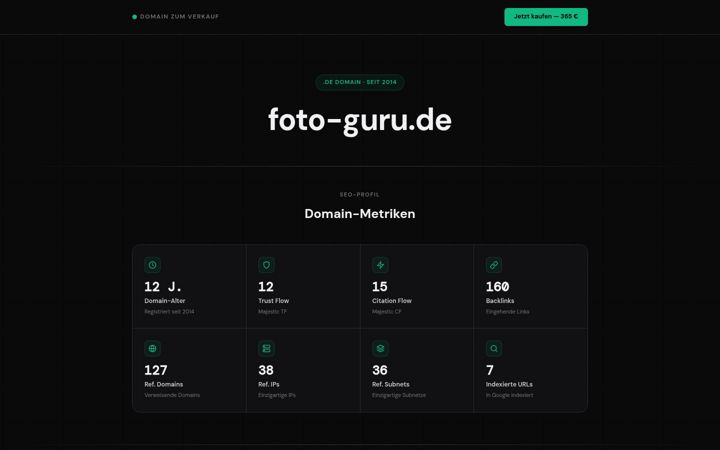Click the 'Majestic TF' subtext

coord(272,312)
